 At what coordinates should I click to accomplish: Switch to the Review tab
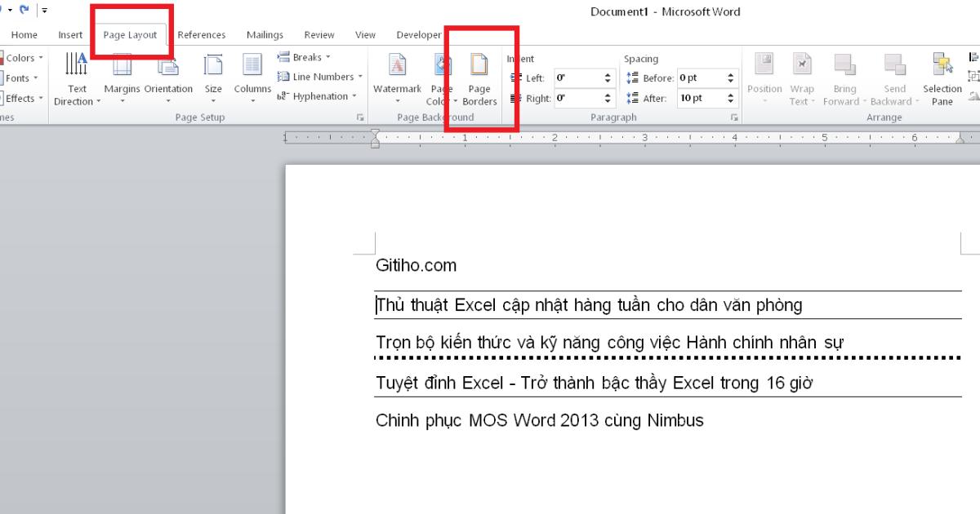(319, 35)
